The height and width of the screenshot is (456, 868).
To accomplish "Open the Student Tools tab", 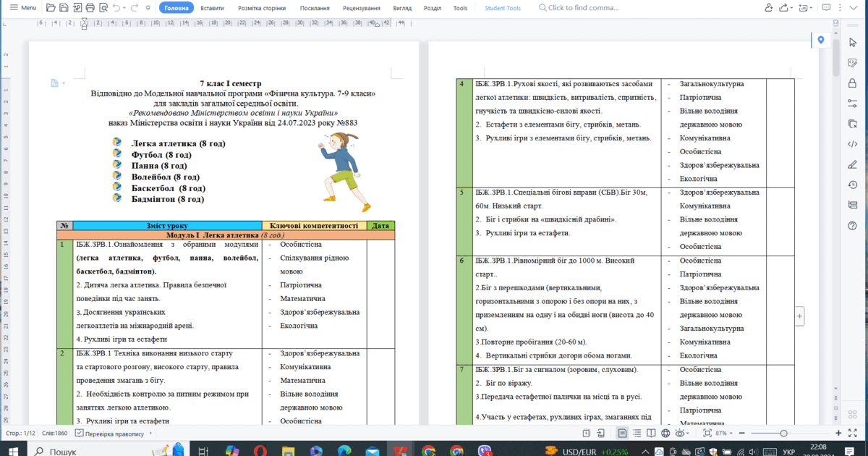I will [x=503, y=8].
